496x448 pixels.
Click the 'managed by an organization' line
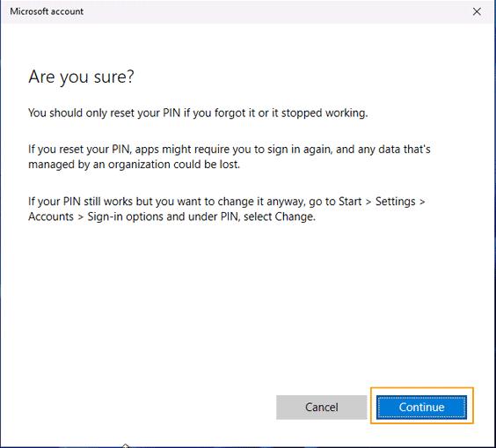(x=135, y=165)
